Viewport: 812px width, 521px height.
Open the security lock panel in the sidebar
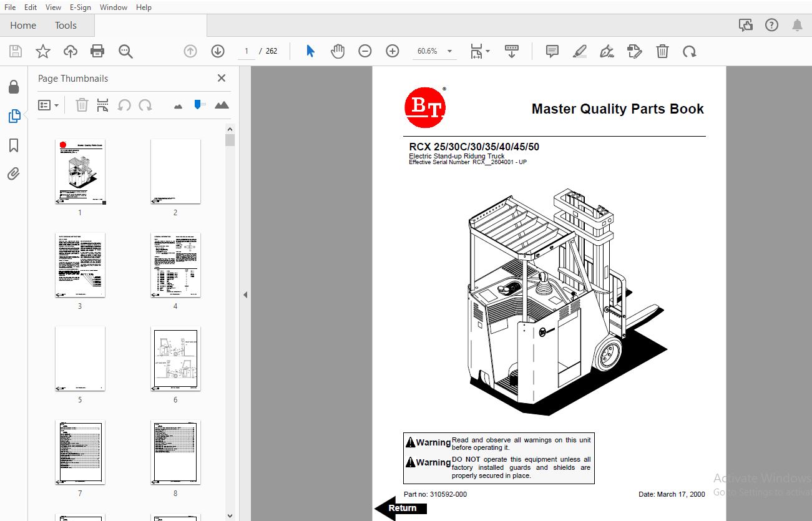click(14, 87)
